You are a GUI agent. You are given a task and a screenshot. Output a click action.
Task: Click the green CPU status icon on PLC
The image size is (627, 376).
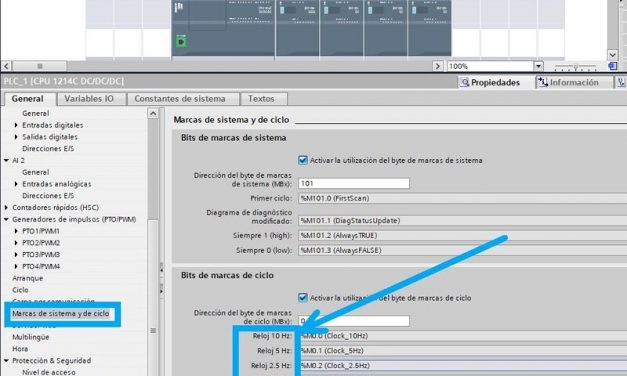(181, 41)
